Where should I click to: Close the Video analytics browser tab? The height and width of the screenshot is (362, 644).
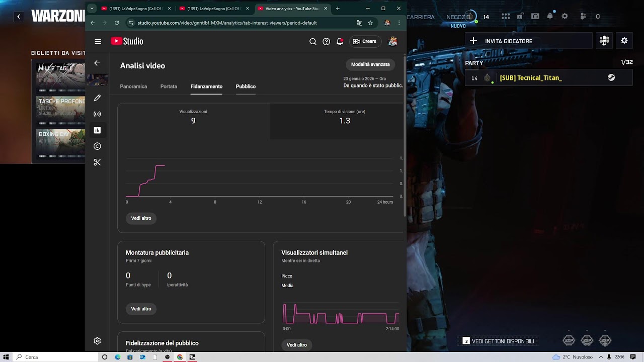click(x=326, y=9)
